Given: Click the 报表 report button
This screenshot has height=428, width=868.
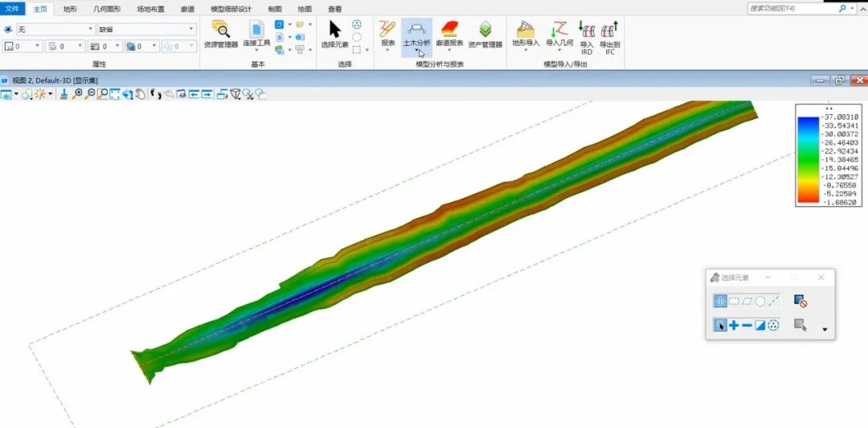Looking at the screenshot, I should point(387,34).
